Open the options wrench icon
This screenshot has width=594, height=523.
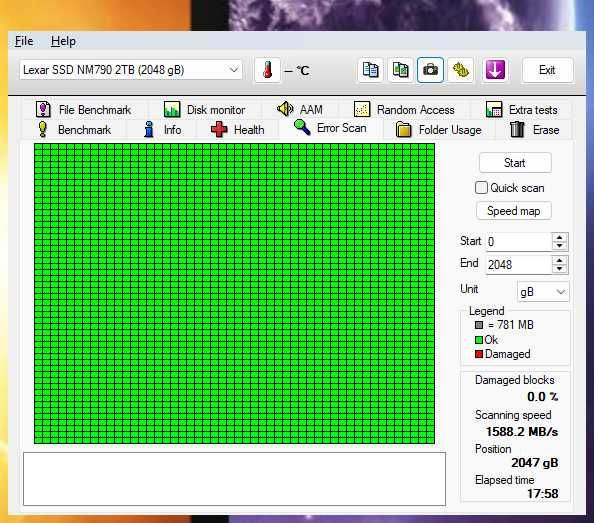[460, 70]
